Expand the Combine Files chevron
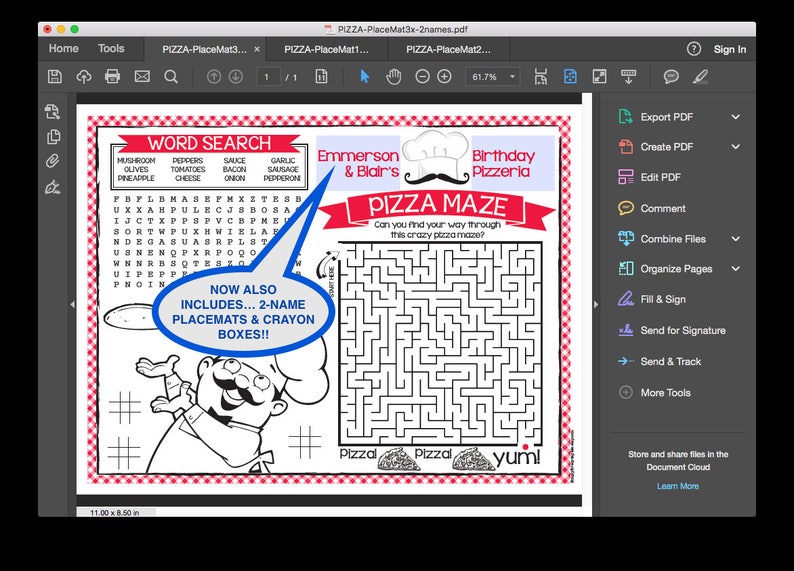The image size is (794, 571). tap(735, 239)
